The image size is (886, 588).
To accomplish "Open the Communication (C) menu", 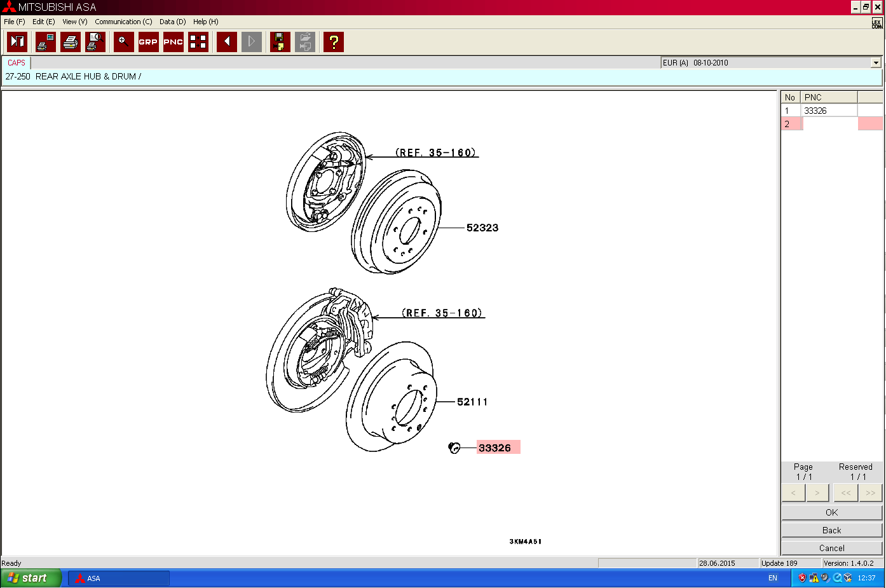I will coord(124,22).
